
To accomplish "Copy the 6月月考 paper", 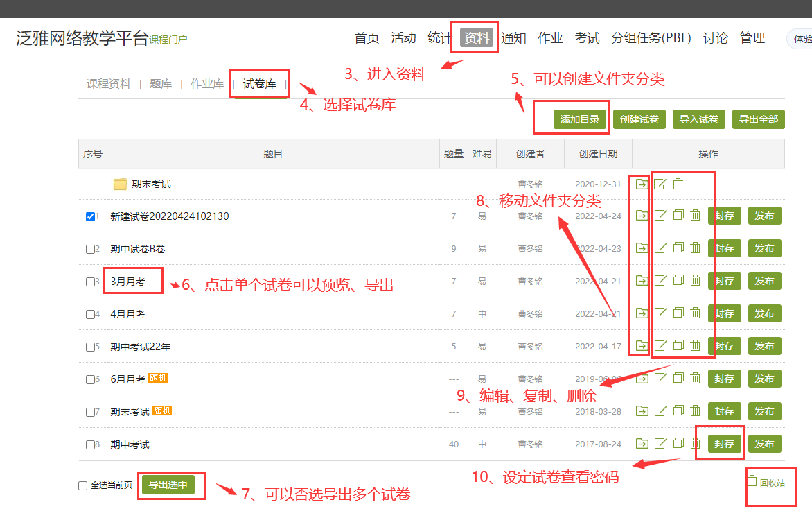I will [x=678, y=378].
